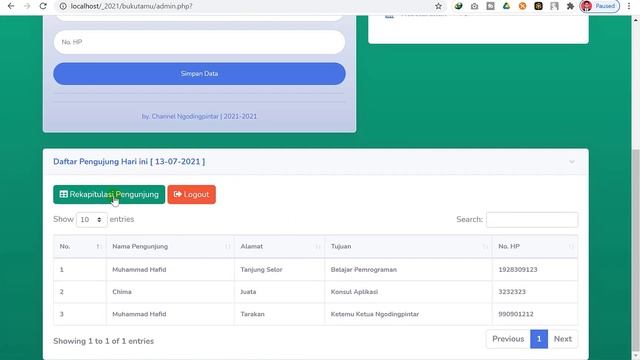Select Daftar Pengujung Hari ini heading
Image resolution: width=640 pixels, height=360 pixels.
(129, 162)
